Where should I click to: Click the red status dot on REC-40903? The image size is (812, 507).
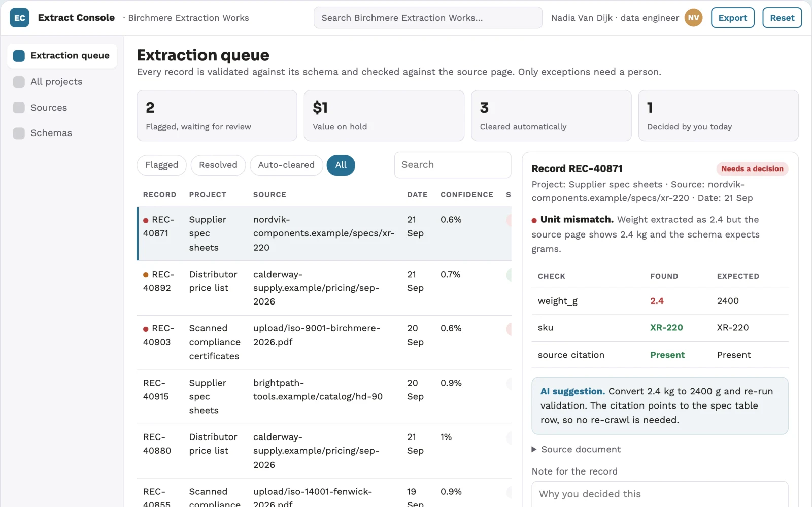point(146,329)
